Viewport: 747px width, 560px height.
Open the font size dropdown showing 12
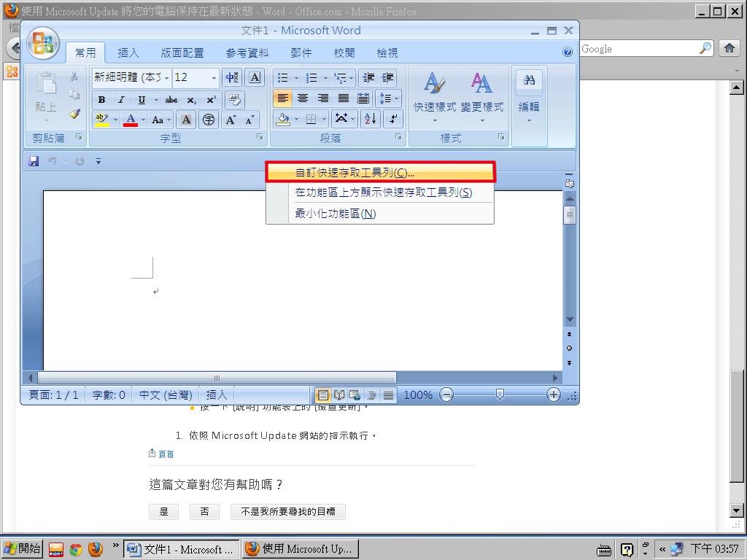pos(214,77)
